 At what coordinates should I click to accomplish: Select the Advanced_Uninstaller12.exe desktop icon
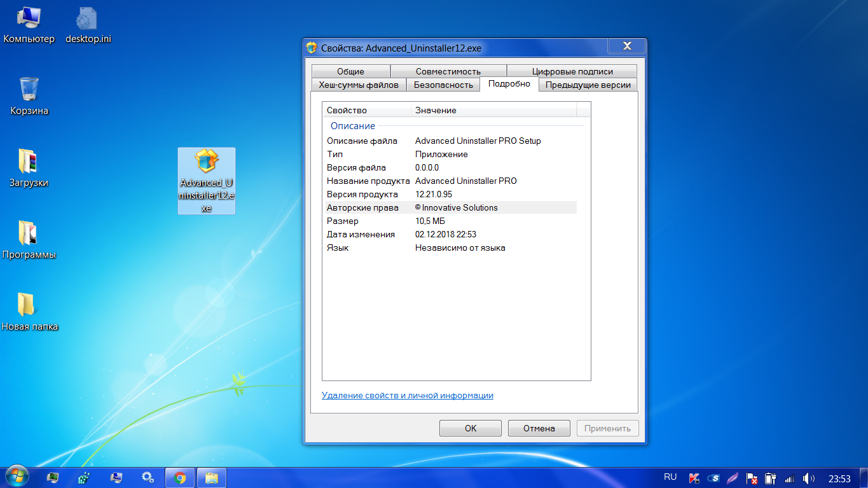point(206,180)
